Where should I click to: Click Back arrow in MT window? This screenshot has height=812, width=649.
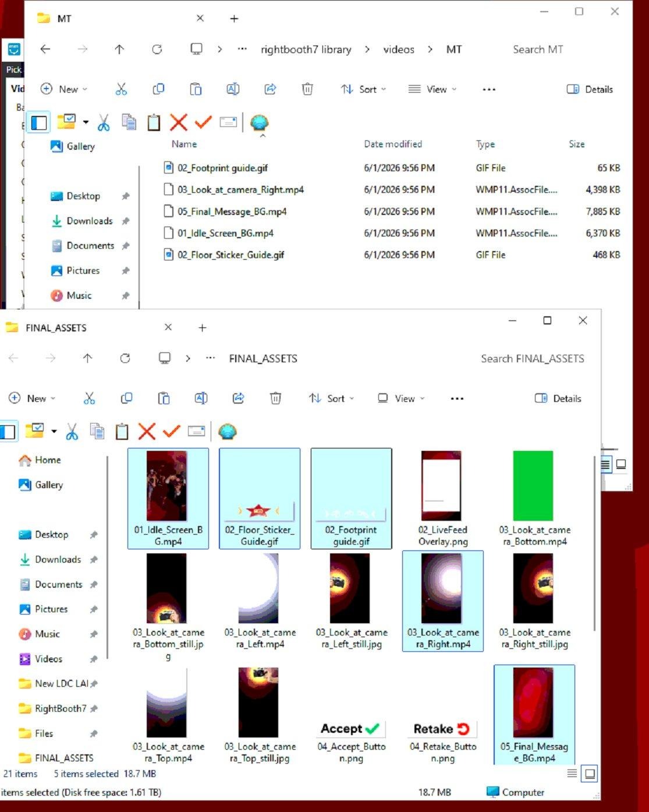coord(45,50)
